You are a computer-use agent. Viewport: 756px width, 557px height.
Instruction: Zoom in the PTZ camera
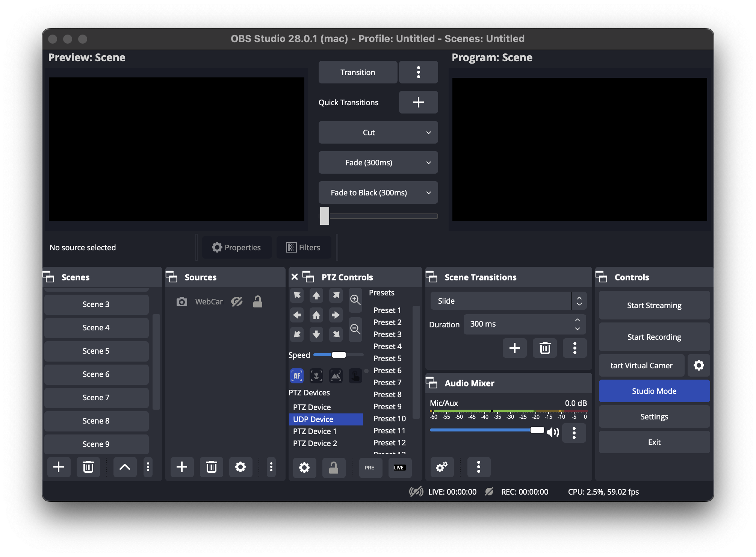[x=355, y=300]
